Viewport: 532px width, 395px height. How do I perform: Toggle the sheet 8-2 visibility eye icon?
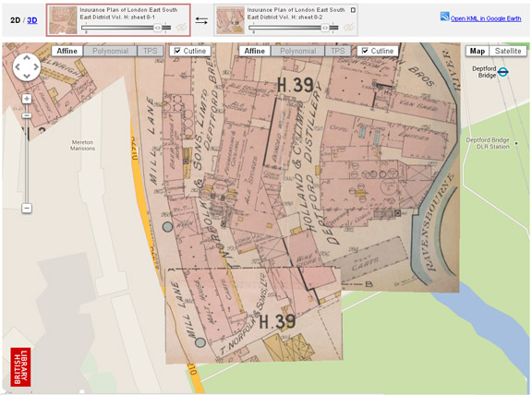click(348, 27)
